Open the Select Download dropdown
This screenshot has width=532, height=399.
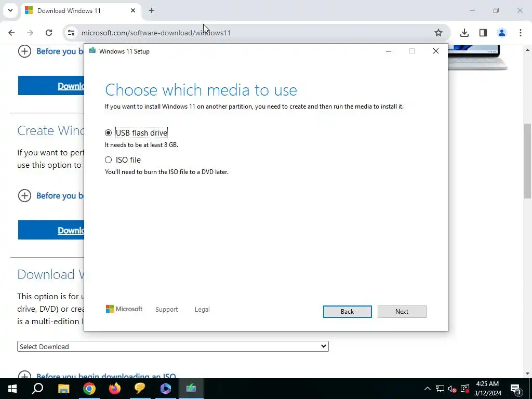coord(172,347)
